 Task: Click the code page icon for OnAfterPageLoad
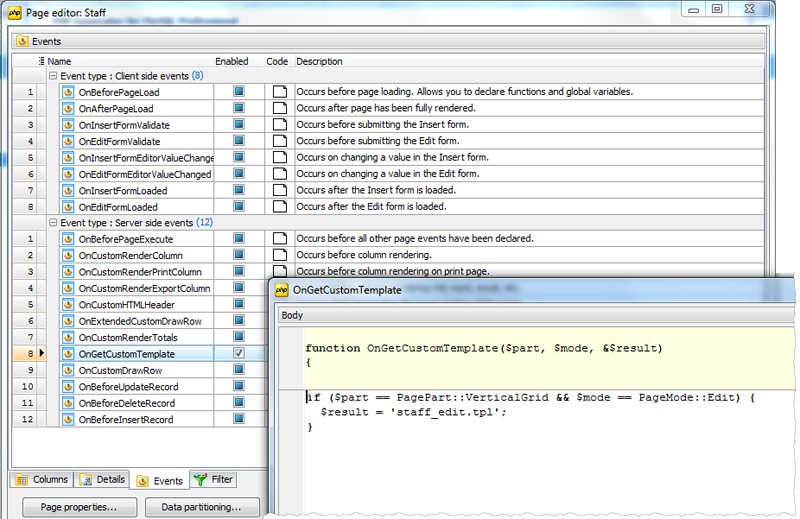pyautogui.click(x=279, y=108)
